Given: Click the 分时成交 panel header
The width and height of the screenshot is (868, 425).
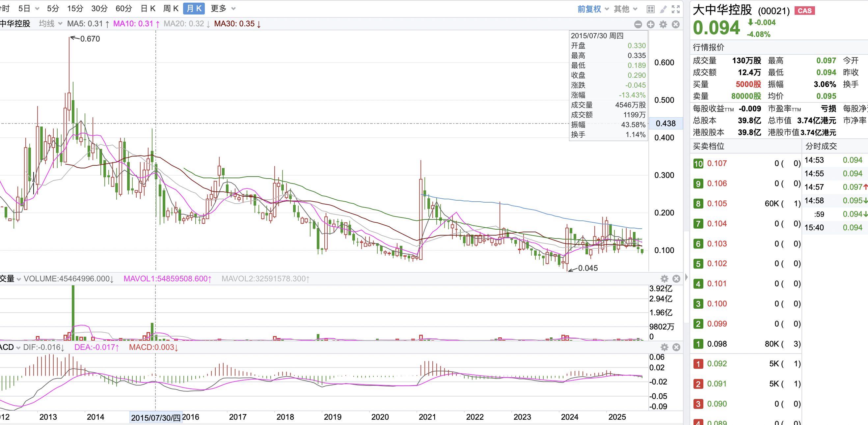Looking at the screenshot, I should point(821,146).
